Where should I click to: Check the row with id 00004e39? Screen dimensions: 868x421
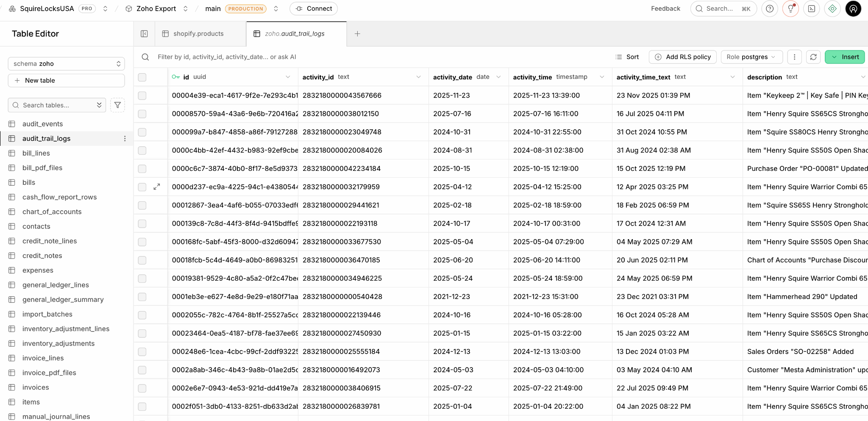point(142,95)
